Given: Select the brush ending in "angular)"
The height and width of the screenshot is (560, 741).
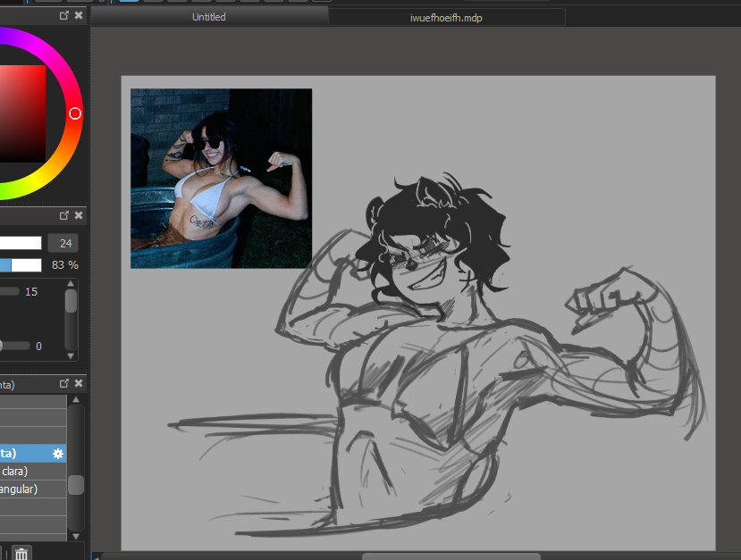Looking at the screenshot, I should coord(27,489).
